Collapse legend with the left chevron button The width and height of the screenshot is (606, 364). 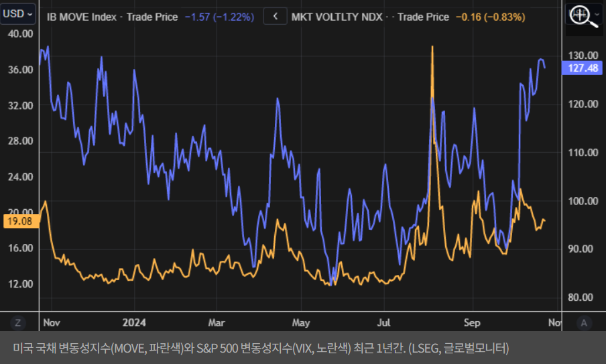click(x=275, y=17)
